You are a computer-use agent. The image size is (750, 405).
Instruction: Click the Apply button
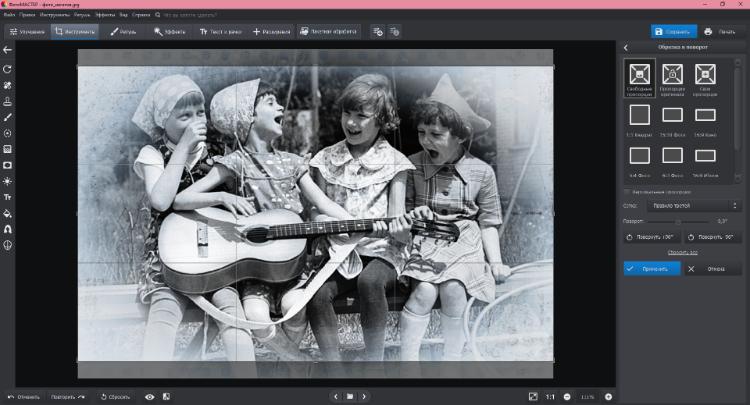tap(651, 269)
